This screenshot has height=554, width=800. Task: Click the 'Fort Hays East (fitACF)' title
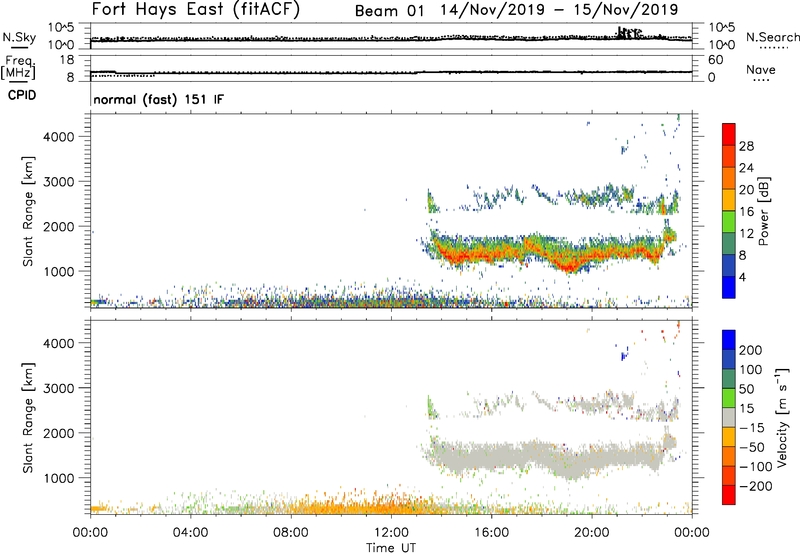[x=196, y=10]
